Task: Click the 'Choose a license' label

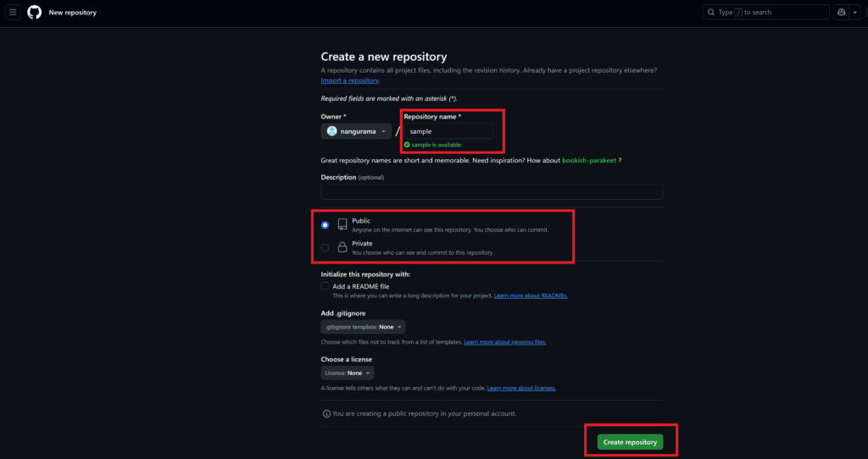Action: (x=347, y=359)
